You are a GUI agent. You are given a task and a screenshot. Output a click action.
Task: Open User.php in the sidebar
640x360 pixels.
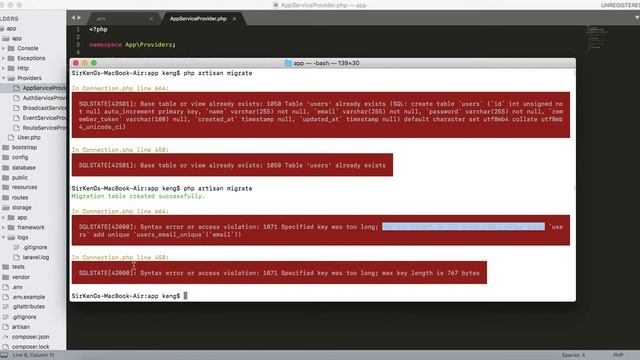click(x=29, y=138)
